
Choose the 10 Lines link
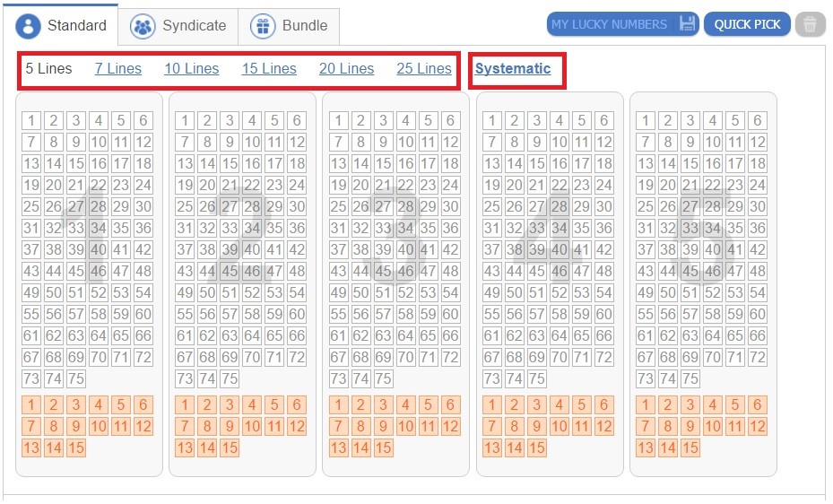coord(191,68)
